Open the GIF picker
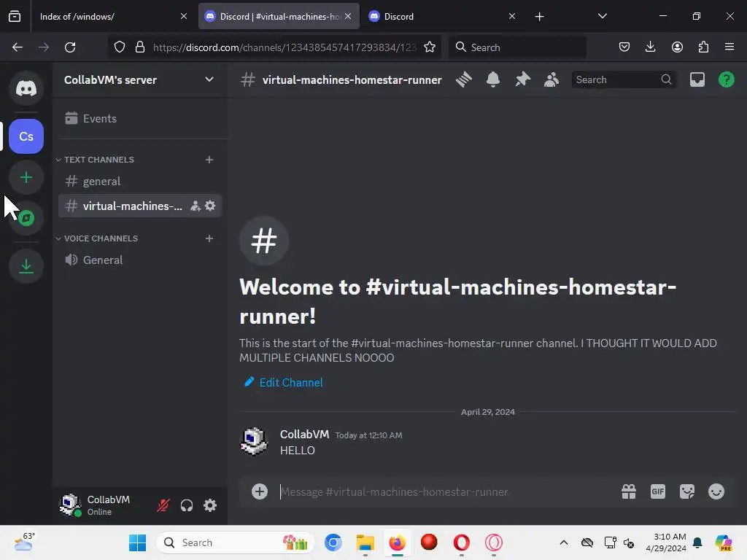 click(x=658, y=491)
